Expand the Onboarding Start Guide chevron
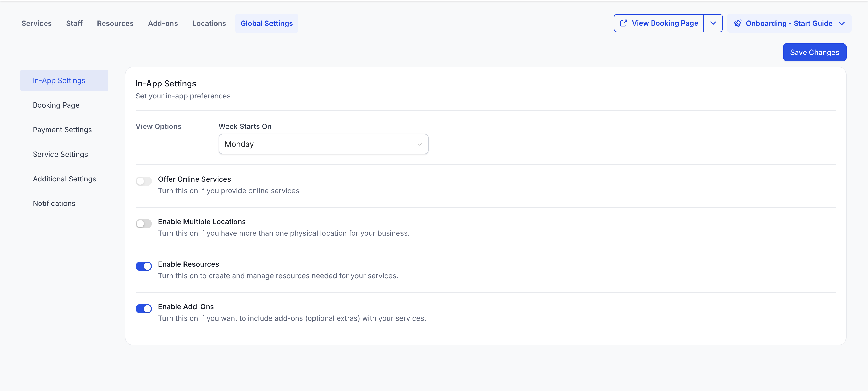Screen dimensions: 868x391 tap(842, 23)
